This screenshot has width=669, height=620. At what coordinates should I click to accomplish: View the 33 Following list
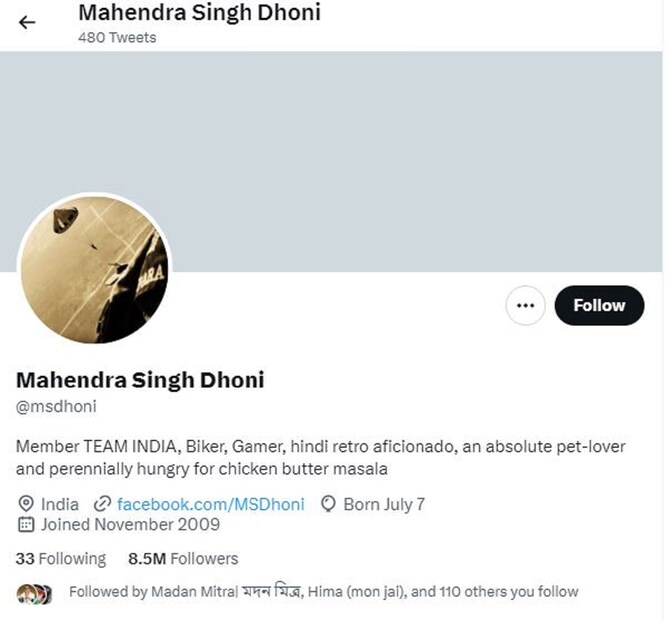pos(61,558)
